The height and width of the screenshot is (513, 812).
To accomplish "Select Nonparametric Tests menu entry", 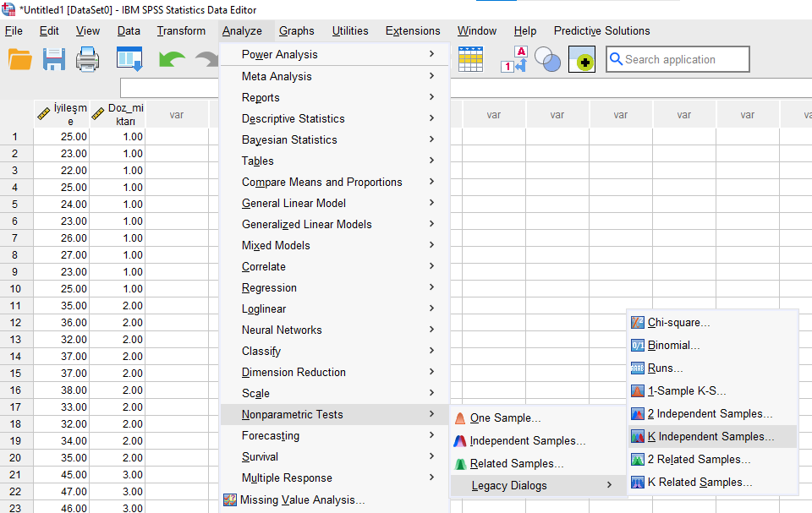I will (x=335, y=415).
